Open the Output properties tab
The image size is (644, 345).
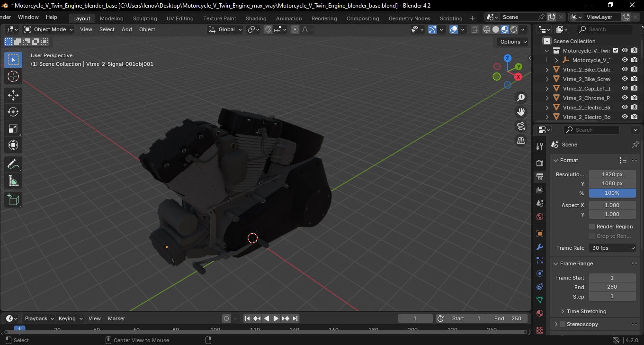tap(540, 177)
